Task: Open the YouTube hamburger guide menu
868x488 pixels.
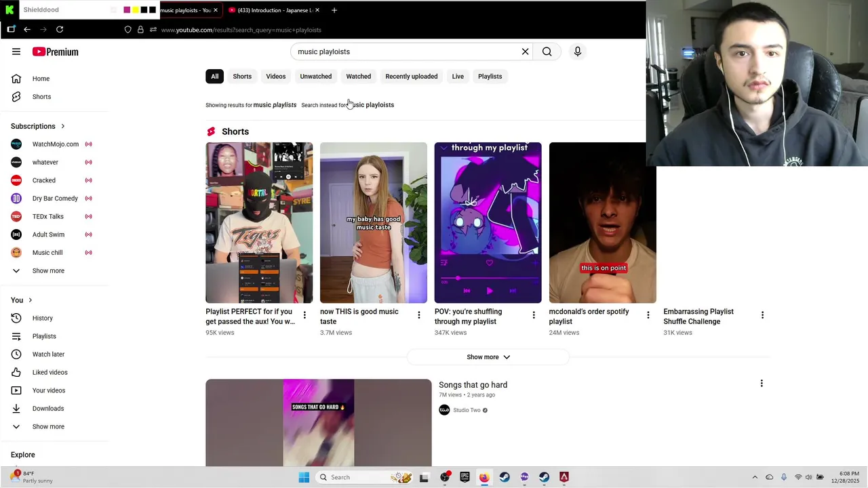Action: [16, 52]
